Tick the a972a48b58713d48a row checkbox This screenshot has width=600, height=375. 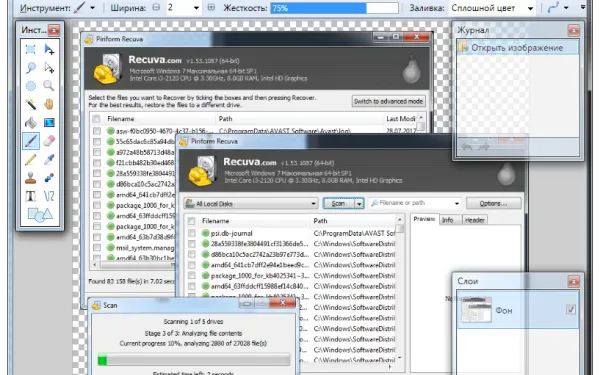click(97, 152)
